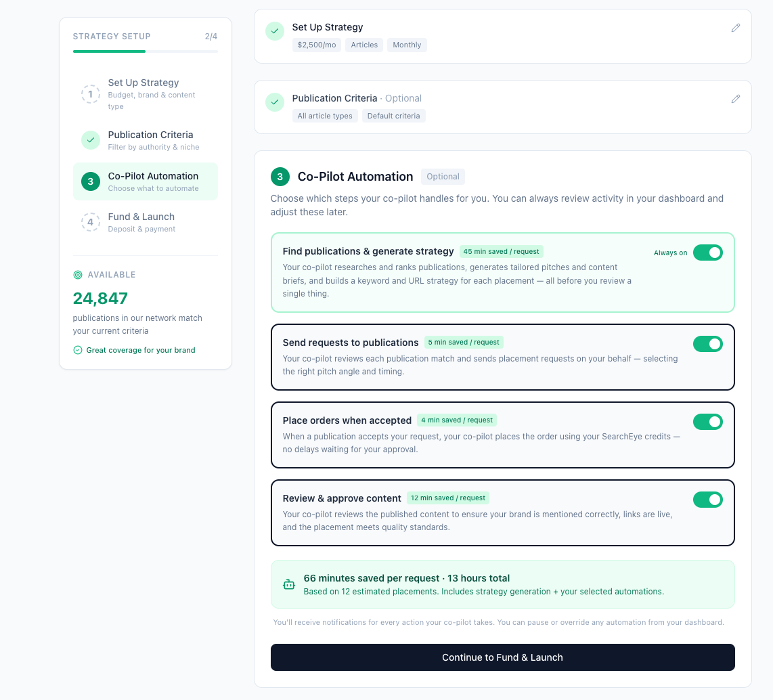Select the Co-Pilot Automation step in the sidebar
Viewport: 773px width, 700px height.
pyautogui.click(x=145, y=181)
